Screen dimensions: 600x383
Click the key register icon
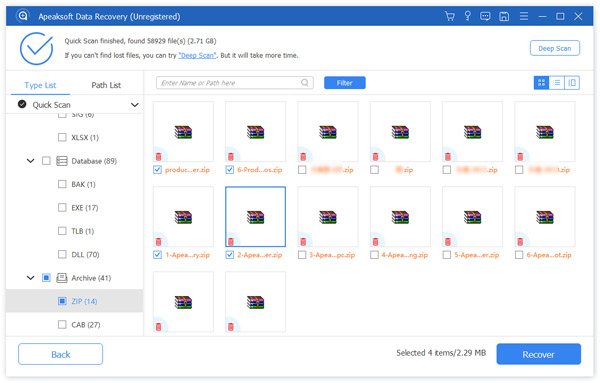coord(467,16)
